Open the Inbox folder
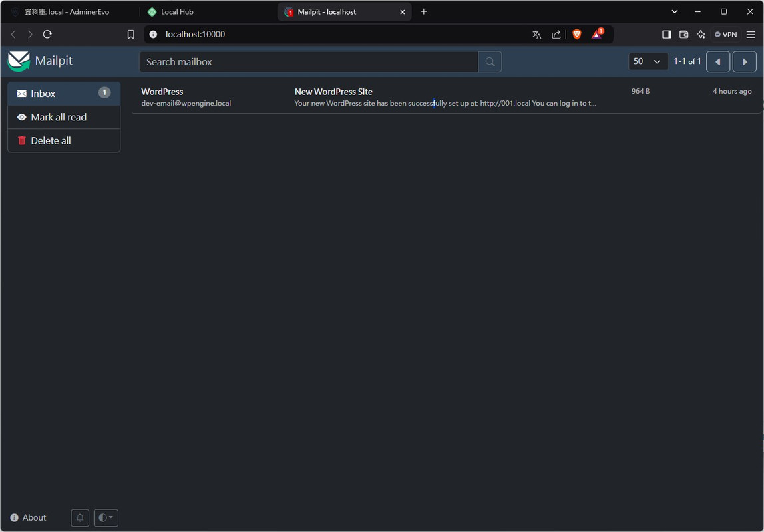 [x=64, y=94]
